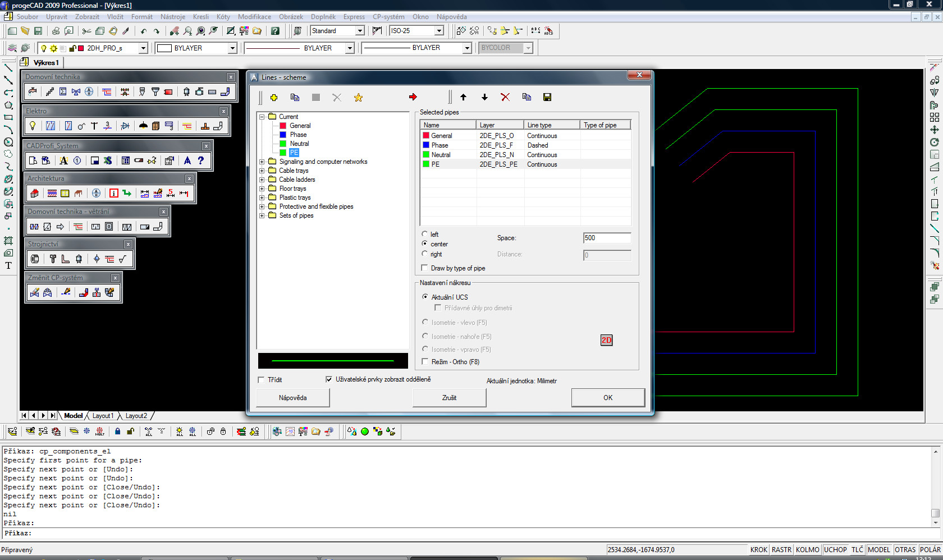
Task: Open the layer dropdown showing 2DH_PRO_s
Action: 143,48
